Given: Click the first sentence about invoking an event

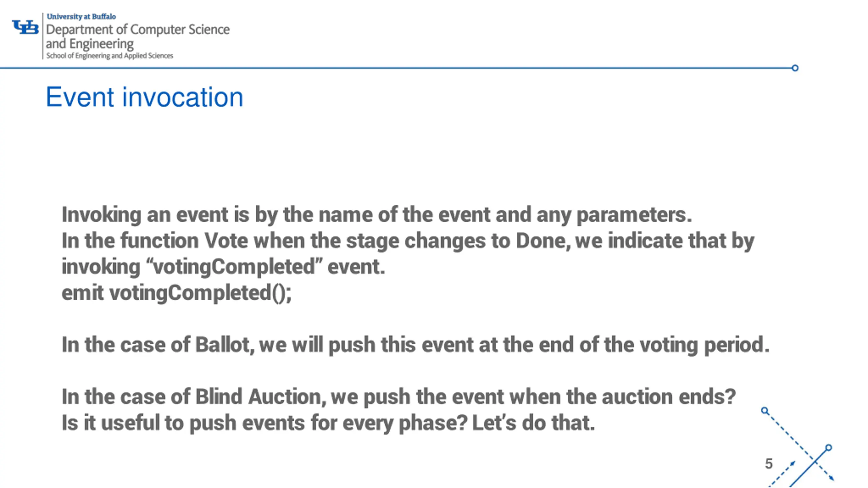Looking at the screenshot, I should click(x=377, y=215).
